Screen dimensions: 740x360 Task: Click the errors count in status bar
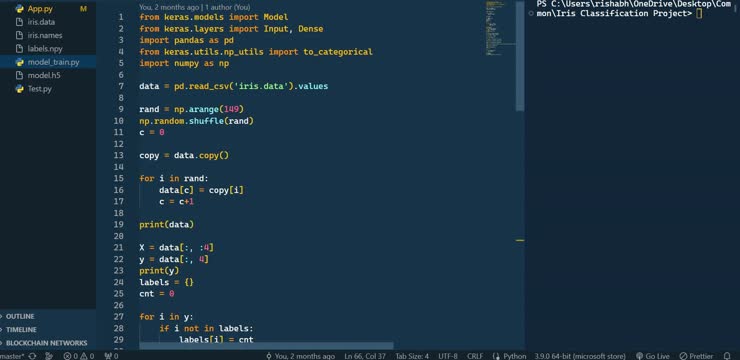pyautogui.click(x=70, y=356)
